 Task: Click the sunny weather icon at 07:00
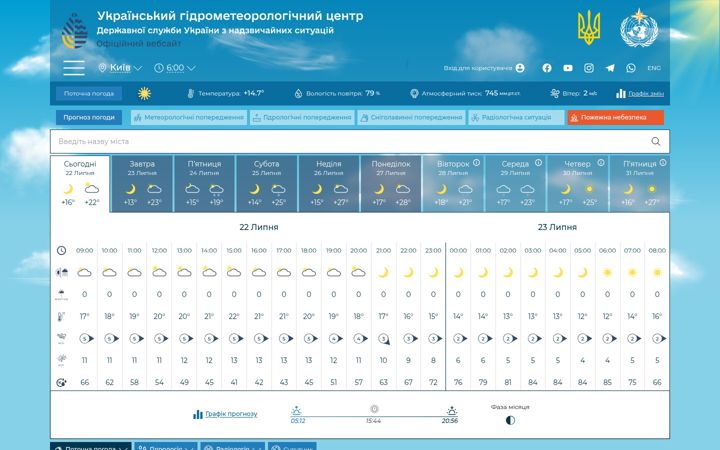[632, 272]
